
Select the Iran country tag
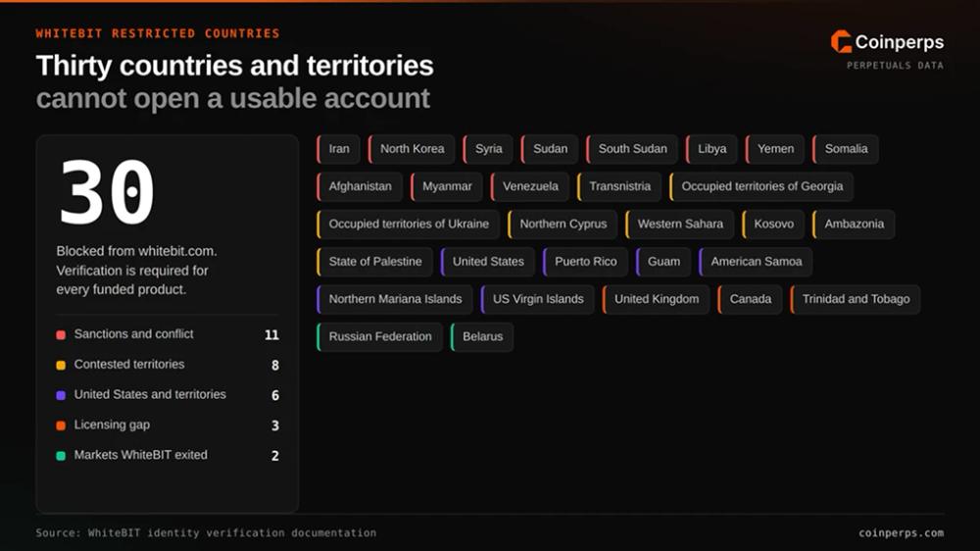click(339, 149)
